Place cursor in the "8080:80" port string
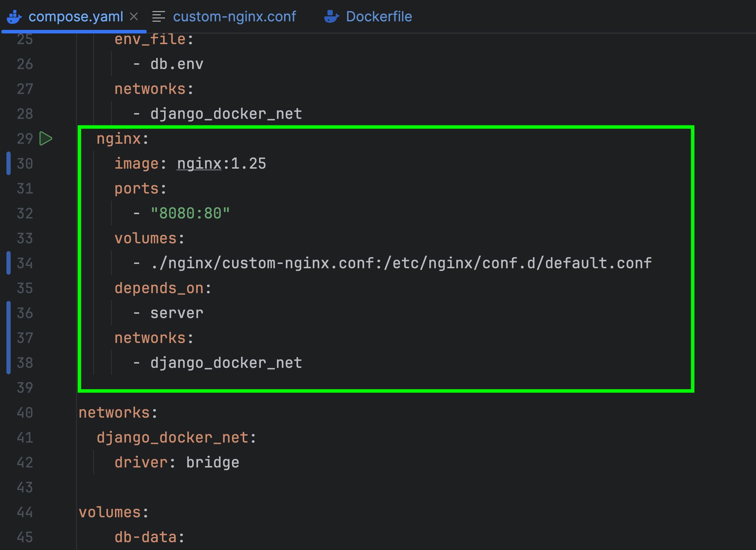The height and width of the screenshot is (550, 756). click(x=190, y=213)
